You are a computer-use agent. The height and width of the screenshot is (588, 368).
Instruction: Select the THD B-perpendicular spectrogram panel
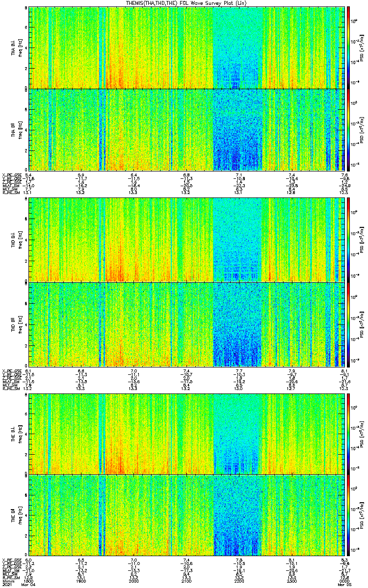186,240
